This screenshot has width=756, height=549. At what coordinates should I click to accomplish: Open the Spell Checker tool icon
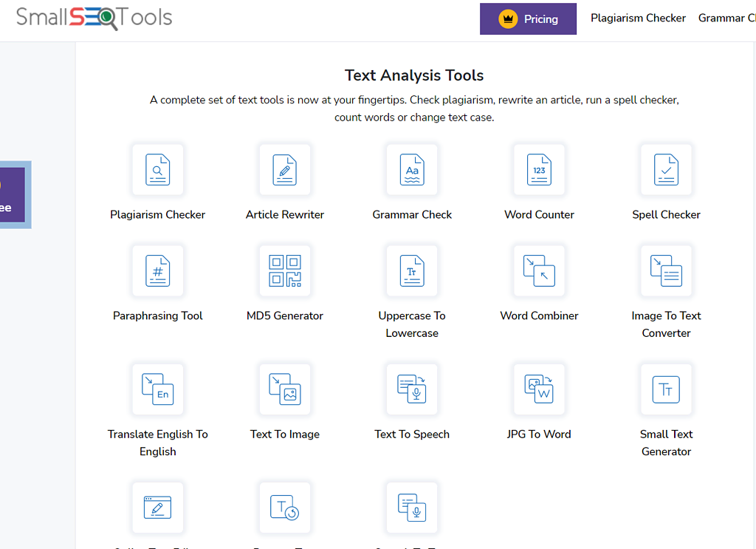666,170
